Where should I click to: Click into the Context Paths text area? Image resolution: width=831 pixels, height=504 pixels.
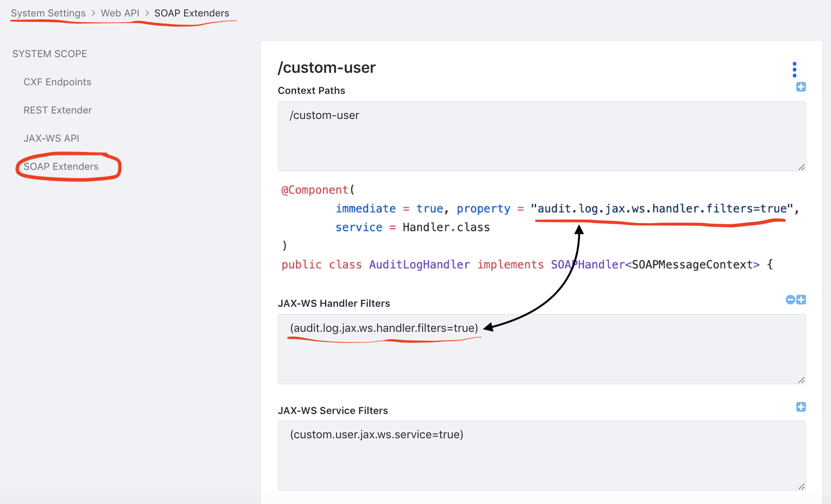tap(541, 136)
